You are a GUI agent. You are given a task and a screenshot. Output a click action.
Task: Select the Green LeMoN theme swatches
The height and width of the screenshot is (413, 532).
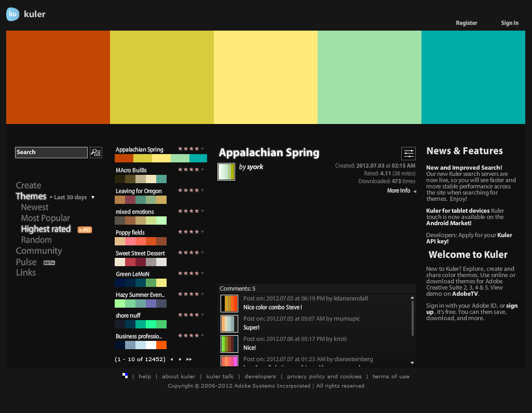point(141,283)
